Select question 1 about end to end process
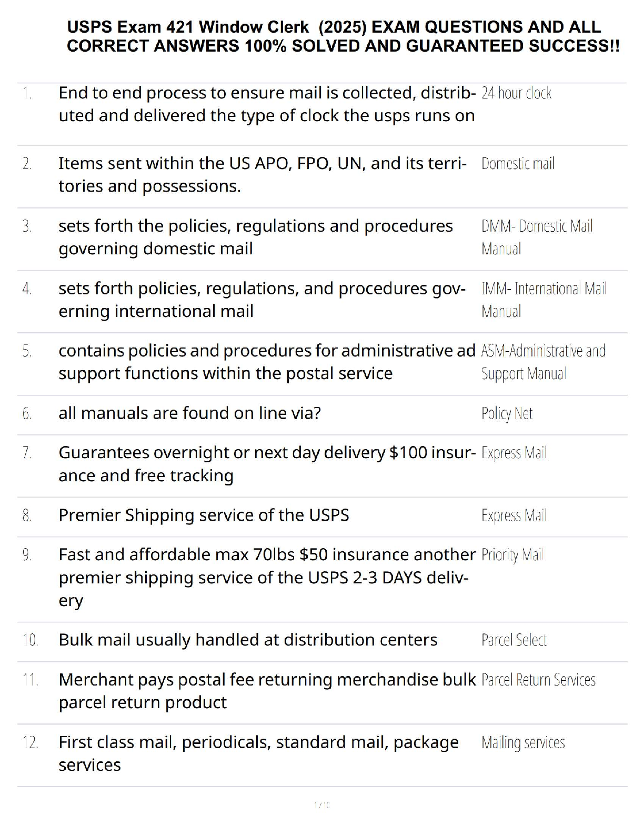644x834 pixels. tap(267, 104)
